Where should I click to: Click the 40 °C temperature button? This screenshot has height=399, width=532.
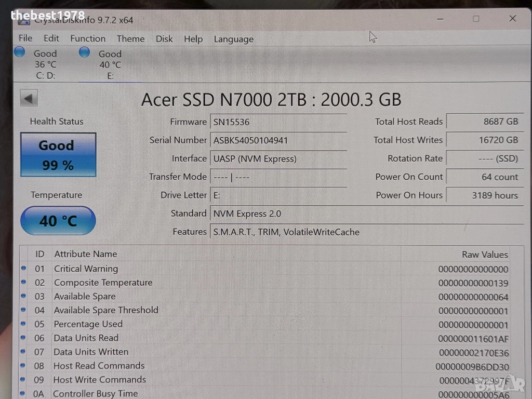(58, 221)
